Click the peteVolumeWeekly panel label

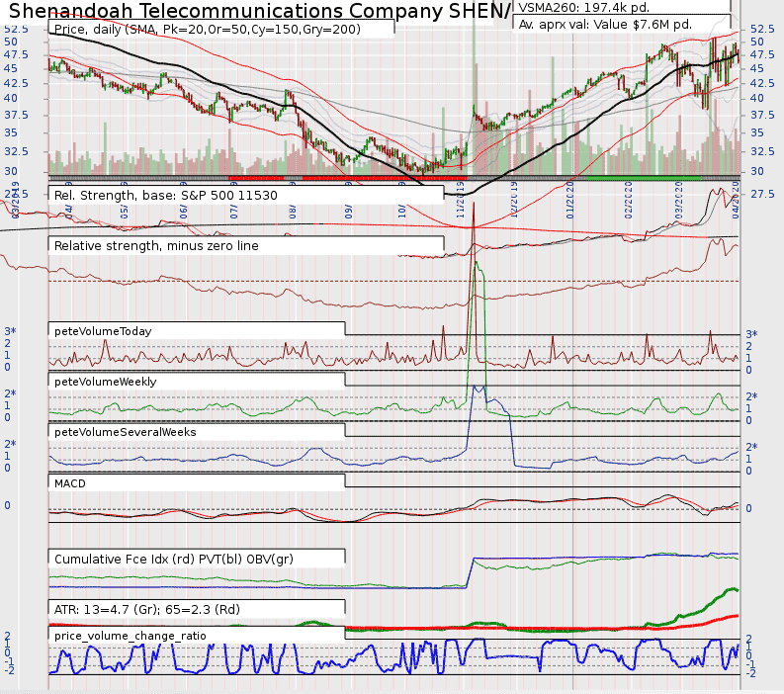coord(105,382)
